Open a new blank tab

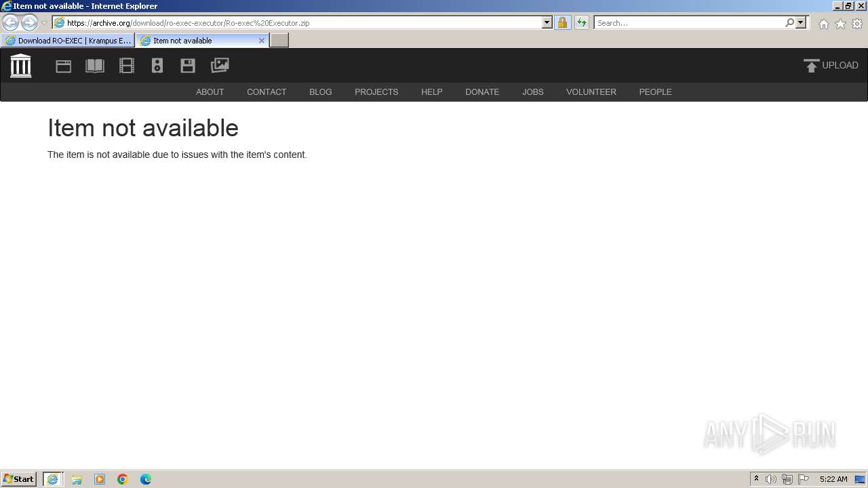click(279, 41)
